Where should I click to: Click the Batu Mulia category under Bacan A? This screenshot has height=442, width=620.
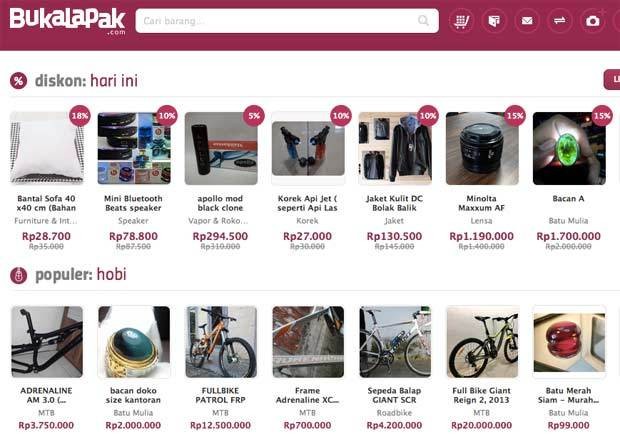tap(568, 221)
